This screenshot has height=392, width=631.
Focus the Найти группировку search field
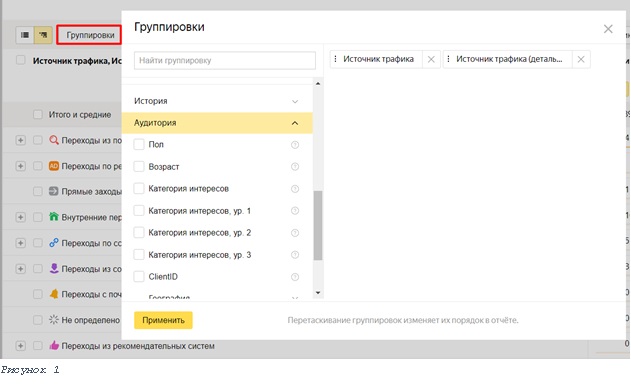[225, 60]
